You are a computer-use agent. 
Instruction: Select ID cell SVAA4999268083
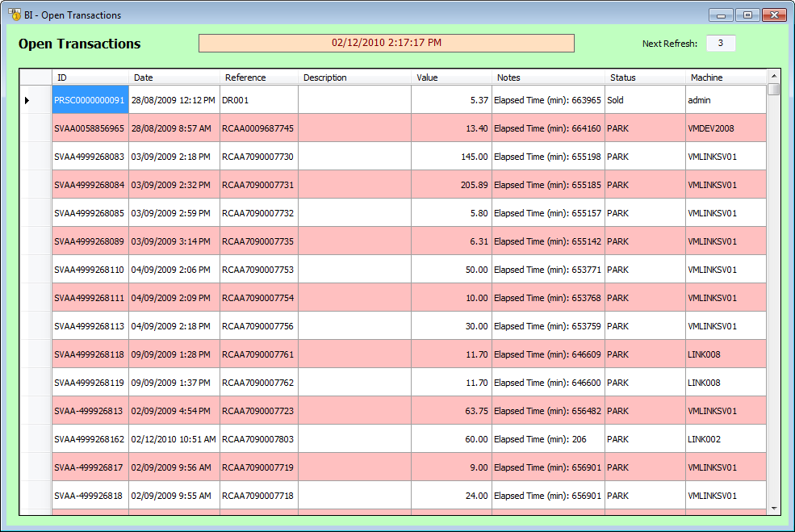pyautogui.click(x=90, y=157)
